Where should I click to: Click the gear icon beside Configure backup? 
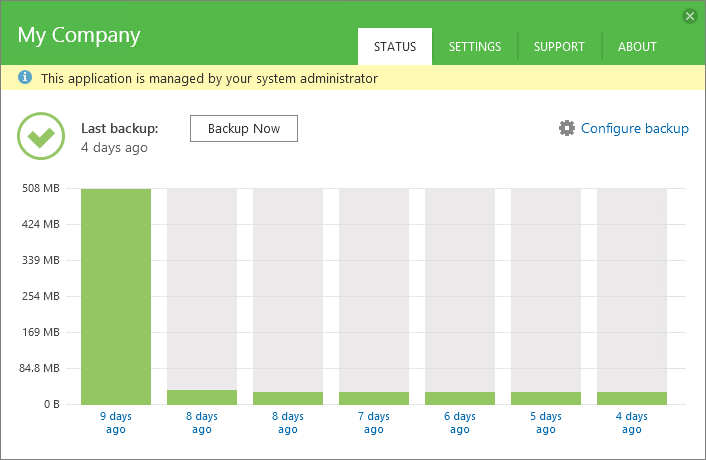567,128
